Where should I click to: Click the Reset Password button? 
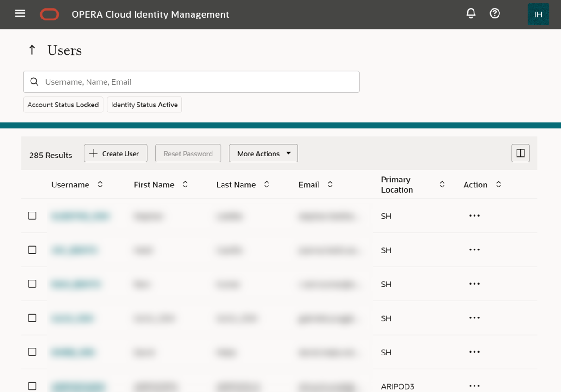click(188, 153)
